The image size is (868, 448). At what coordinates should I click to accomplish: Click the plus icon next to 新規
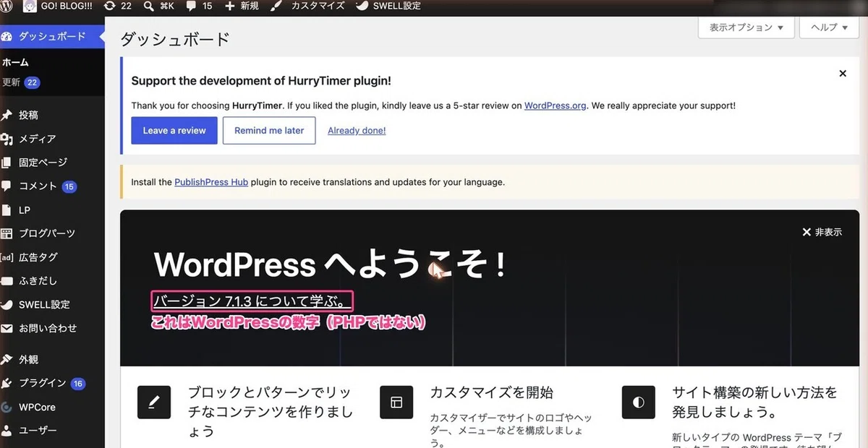(229, 6)
